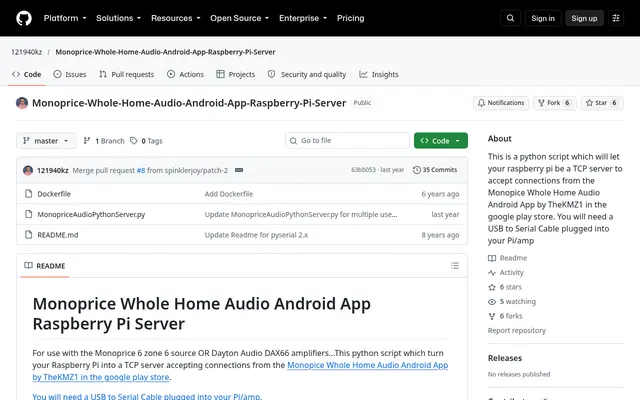Expand the Resources menu
Screen dimensions: 640x400
[176, 18]
